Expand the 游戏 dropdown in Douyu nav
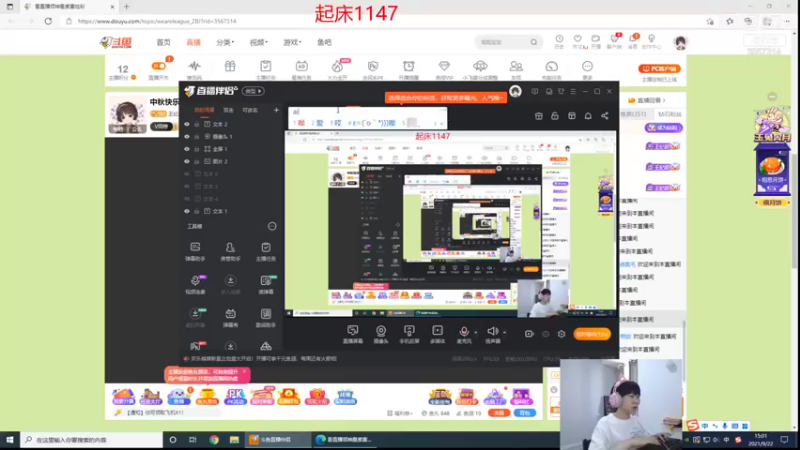The width and height of the screenshot is (800, 450). 292,42
